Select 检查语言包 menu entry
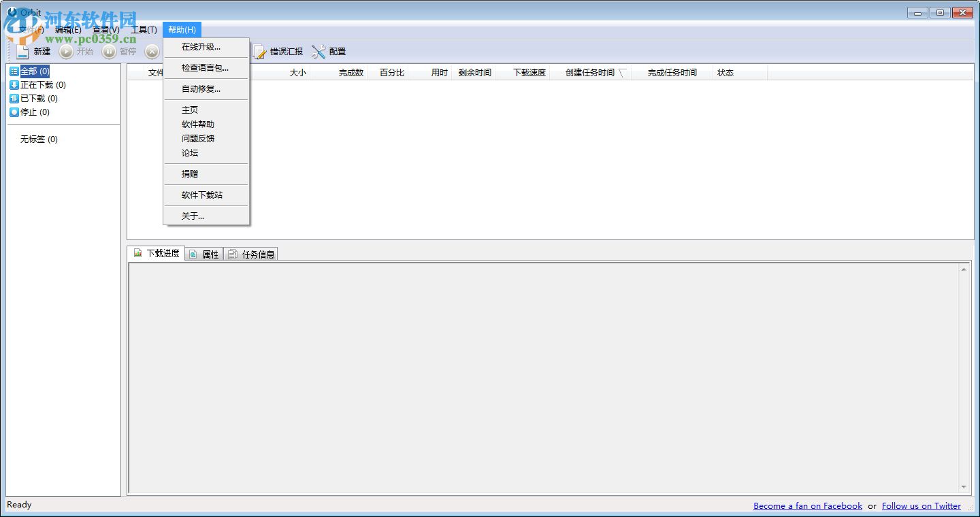 point(203,67)
